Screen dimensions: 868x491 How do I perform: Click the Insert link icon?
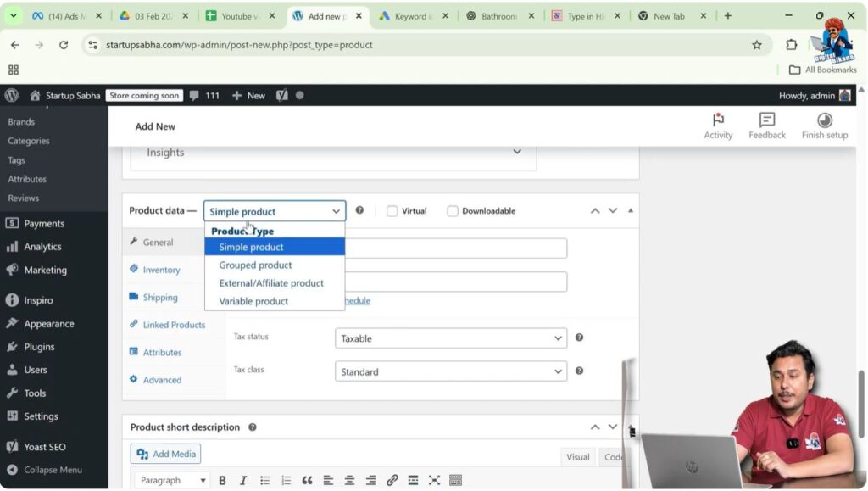click(392, 480)
